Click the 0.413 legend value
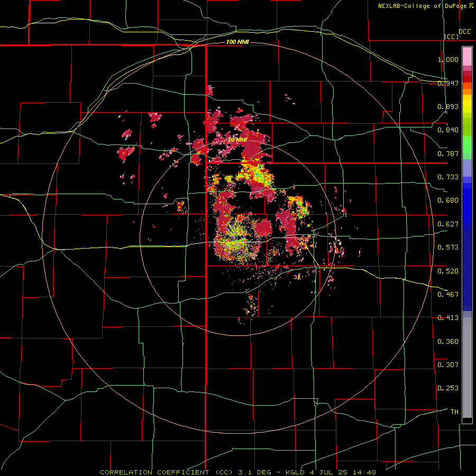 (x=448, y=318)
